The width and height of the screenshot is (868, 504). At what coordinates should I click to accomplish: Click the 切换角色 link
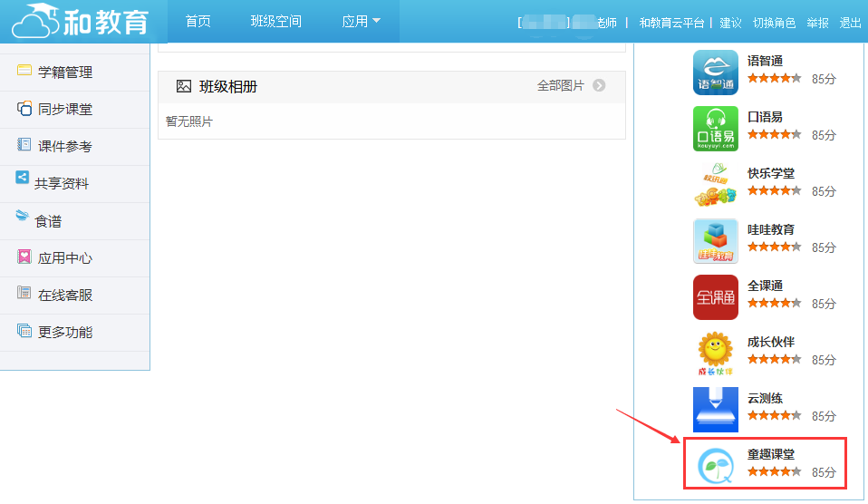[x=774, y=23]
